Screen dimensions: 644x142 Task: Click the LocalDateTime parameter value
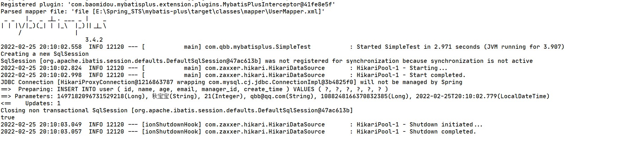482,96
